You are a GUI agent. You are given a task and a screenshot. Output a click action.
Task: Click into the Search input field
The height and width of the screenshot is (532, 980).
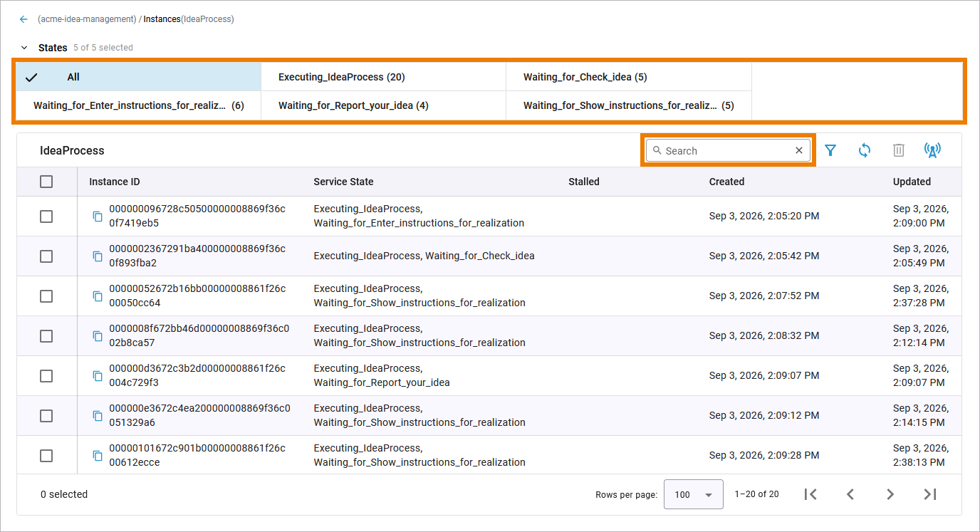coord(726,150)
